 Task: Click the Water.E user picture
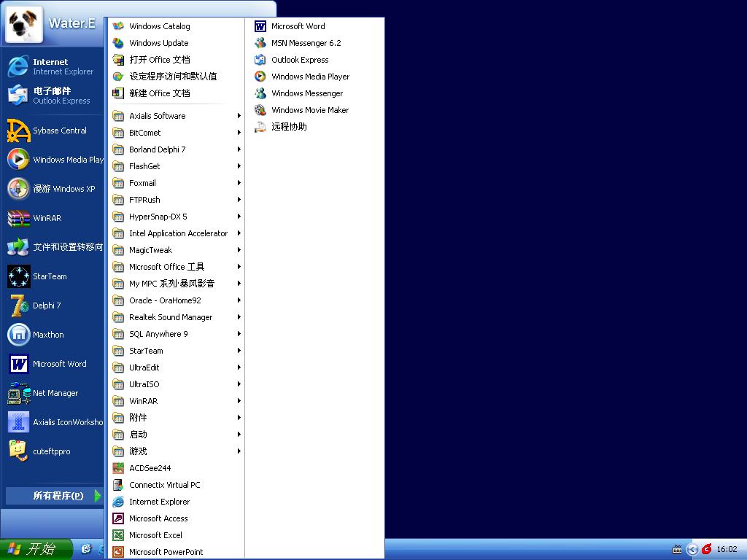click(24, 24)
